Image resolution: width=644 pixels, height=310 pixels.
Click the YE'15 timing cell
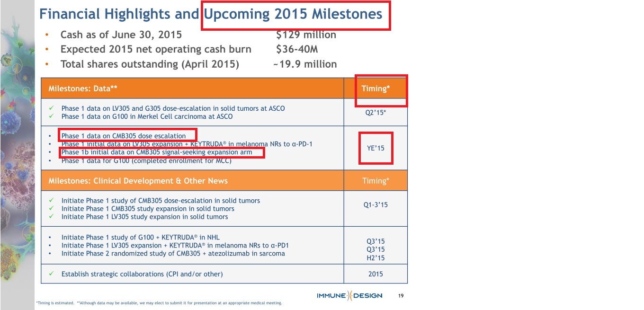(376, 148)
